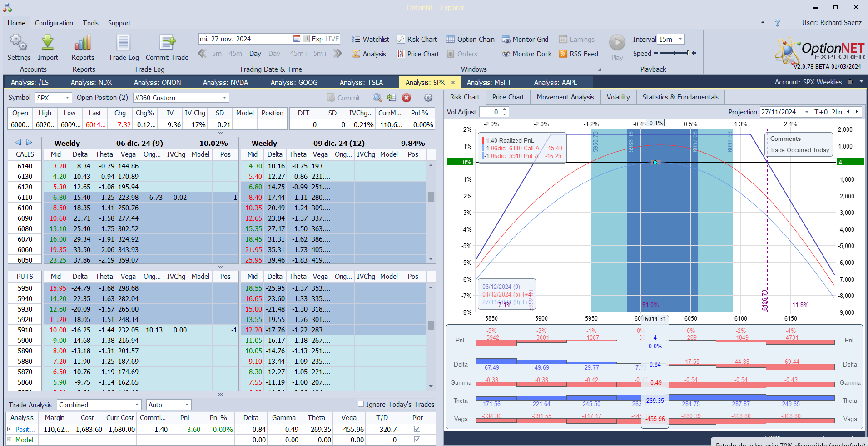The image size is (868, 446).
Task: Open the Symbol SPX dropdown
Action: (68, 98)
